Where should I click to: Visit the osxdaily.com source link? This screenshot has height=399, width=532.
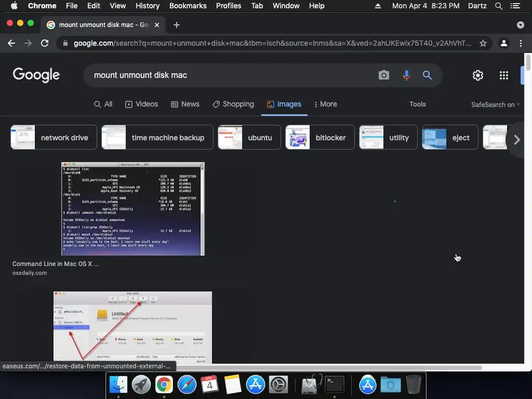tap(30, 273)
